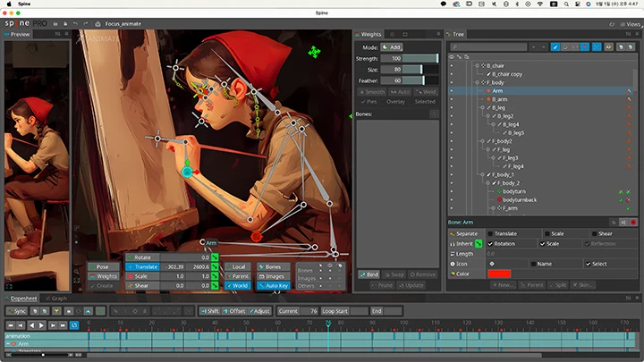Click the yellow filter icon in dopesheet toolbar
Image resolution: width=644 pixels, height=362 pixels.
[x=56, y=311]
